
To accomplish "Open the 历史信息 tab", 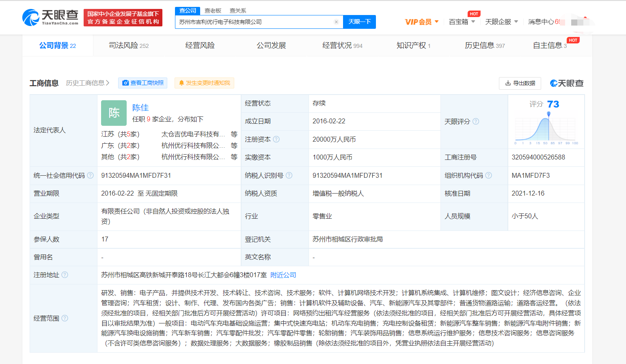I will [x=485, y=45].
